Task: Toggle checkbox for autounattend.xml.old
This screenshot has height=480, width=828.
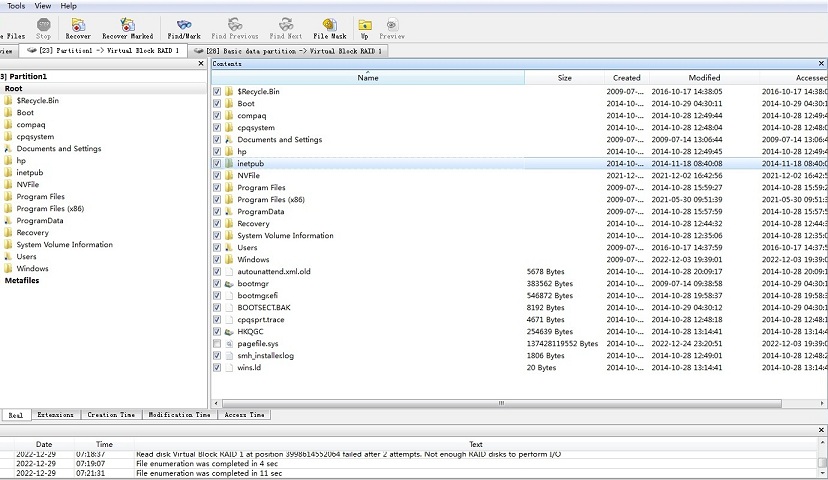Action: point(217,271)
